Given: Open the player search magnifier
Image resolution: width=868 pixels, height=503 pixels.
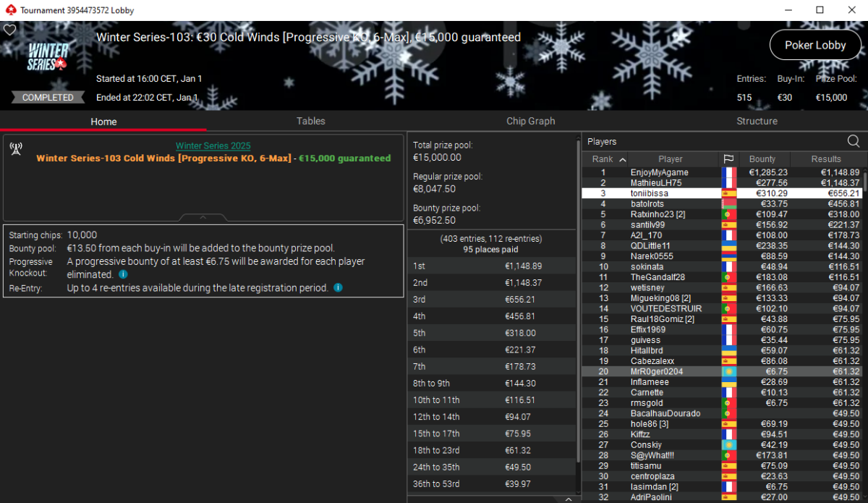Looking at the screenshot, I should click(854, 141).
